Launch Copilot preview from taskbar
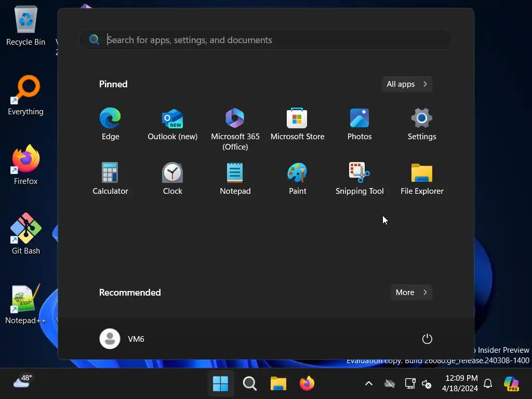532x399 pixels. pos(512,384)
